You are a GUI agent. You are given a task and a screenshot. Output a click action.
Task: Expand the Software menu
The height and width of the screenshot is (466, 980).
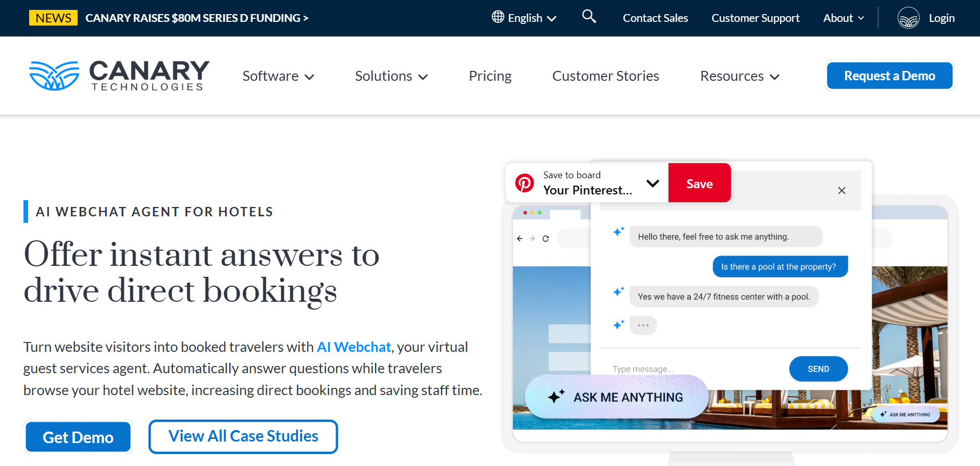278,76
